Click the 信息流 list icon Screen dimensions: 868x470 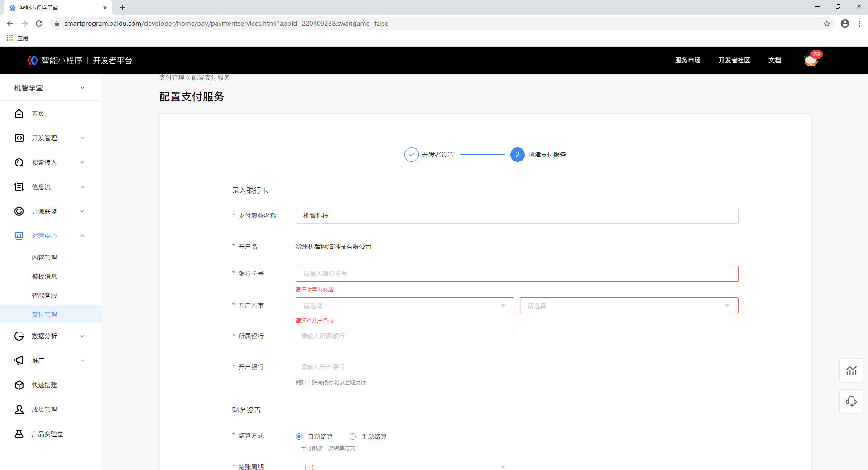tap(19, 187)
